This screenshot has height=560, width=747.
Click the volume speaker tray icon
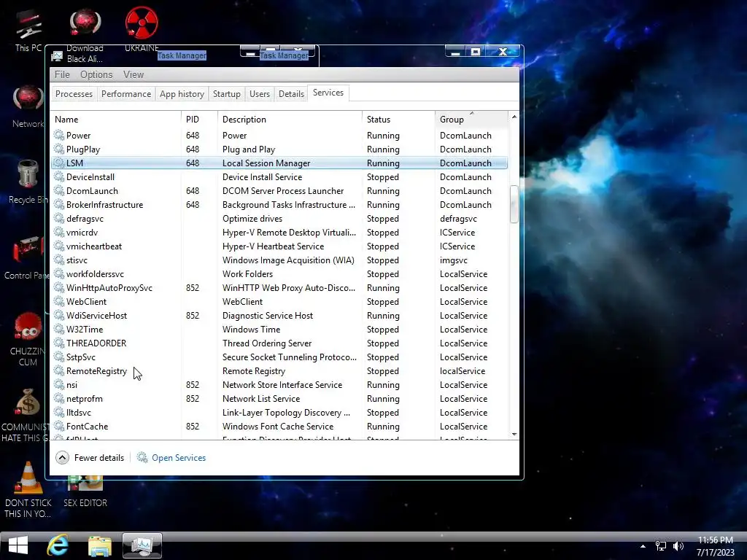(678, 546)
